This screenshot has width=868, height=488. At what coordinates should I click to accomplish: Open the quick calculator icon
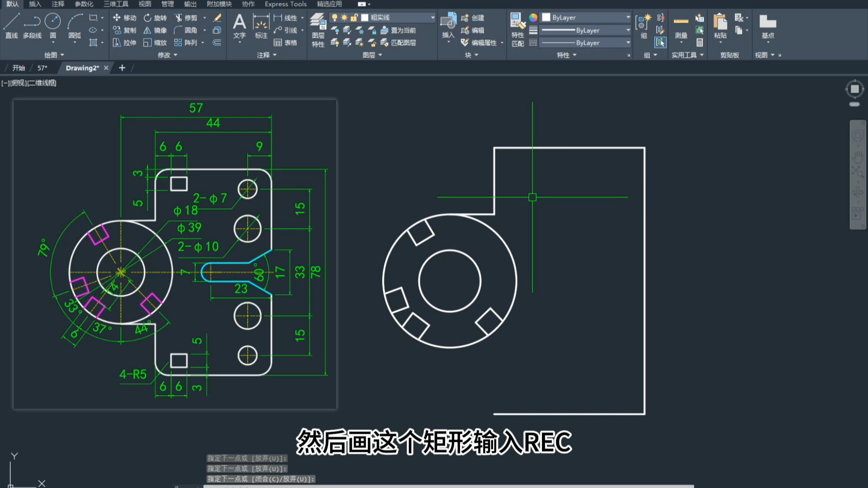[699, 43]
